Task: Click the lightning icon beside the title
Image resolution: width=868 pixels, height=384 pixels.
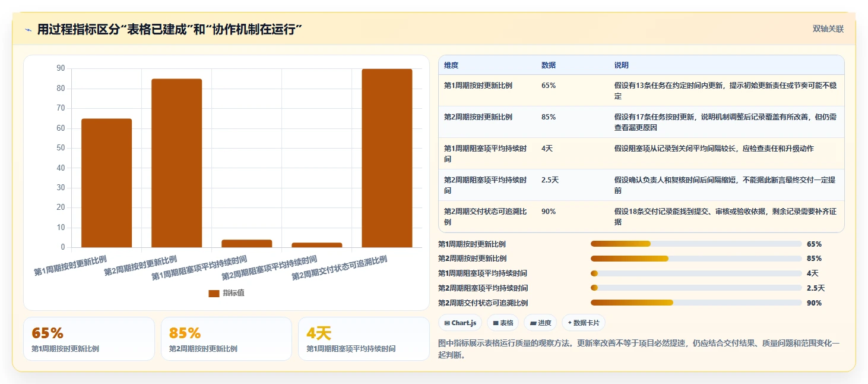Action: [28, 30]
